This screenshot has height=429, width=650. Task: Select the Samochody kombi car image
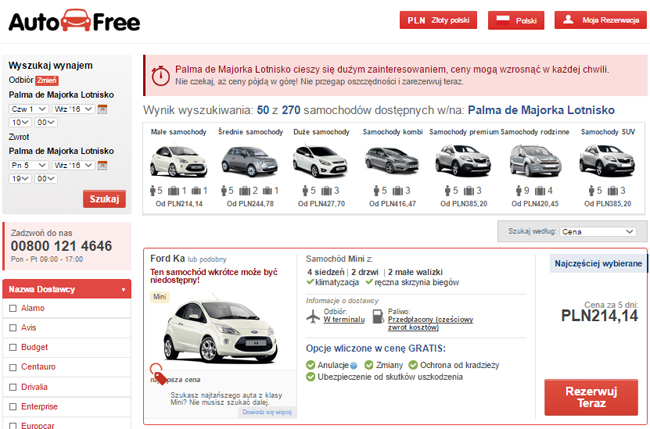[x=392, y=160]
